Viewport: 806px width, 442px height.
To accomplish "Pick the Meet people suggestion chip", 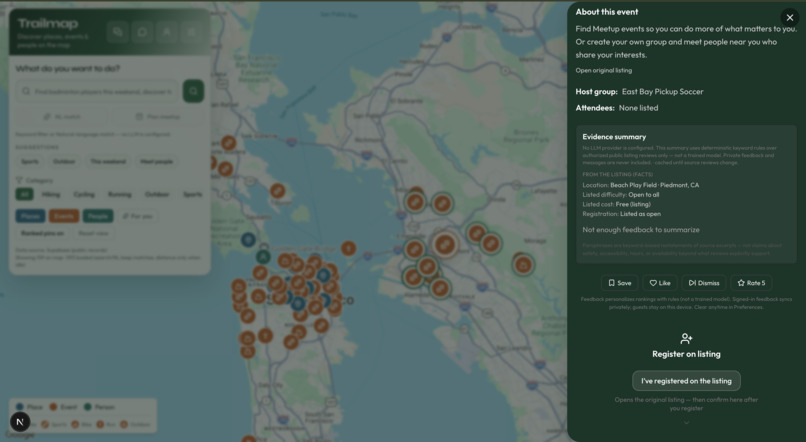I will click(x=157, y=161).
